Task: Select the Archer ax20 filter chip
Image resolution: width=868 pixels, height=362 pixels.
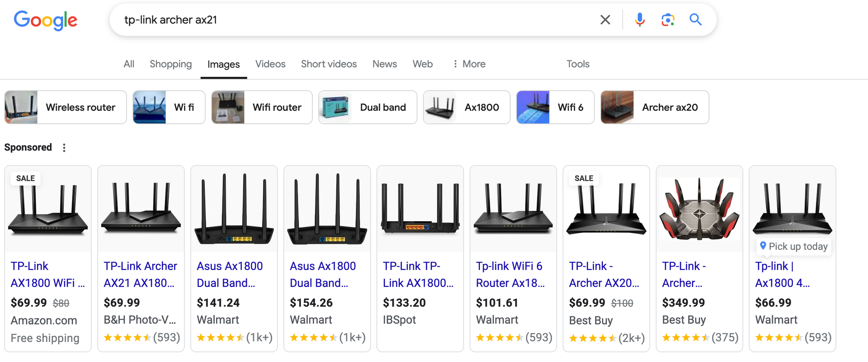Action: point(654,107)
